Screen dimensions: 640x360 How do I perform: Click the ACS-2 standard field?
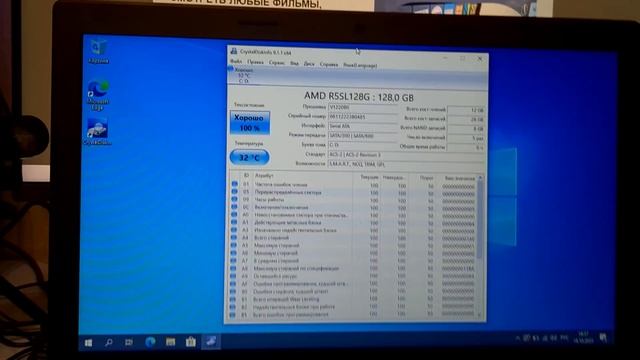coord(406,155)
